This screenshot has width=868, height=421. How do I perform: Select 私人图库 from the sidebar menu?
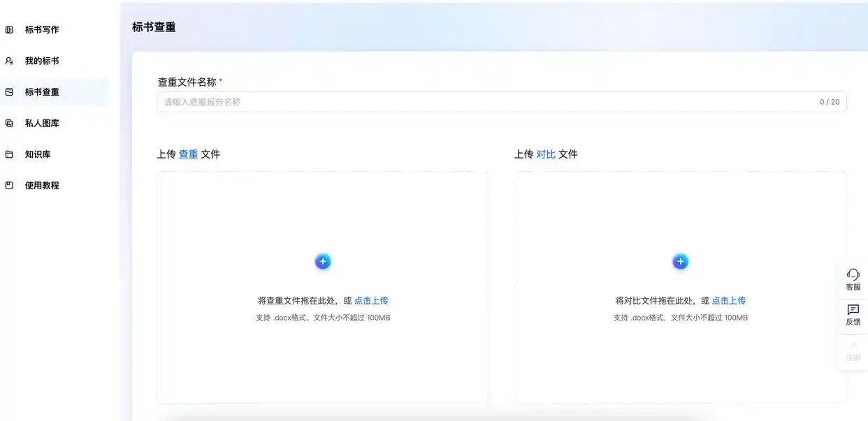coord(42,123)
